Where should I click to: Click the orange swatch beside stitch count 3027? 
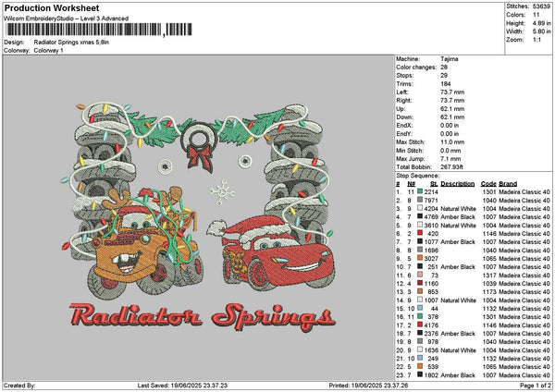[x=420, y=259]
